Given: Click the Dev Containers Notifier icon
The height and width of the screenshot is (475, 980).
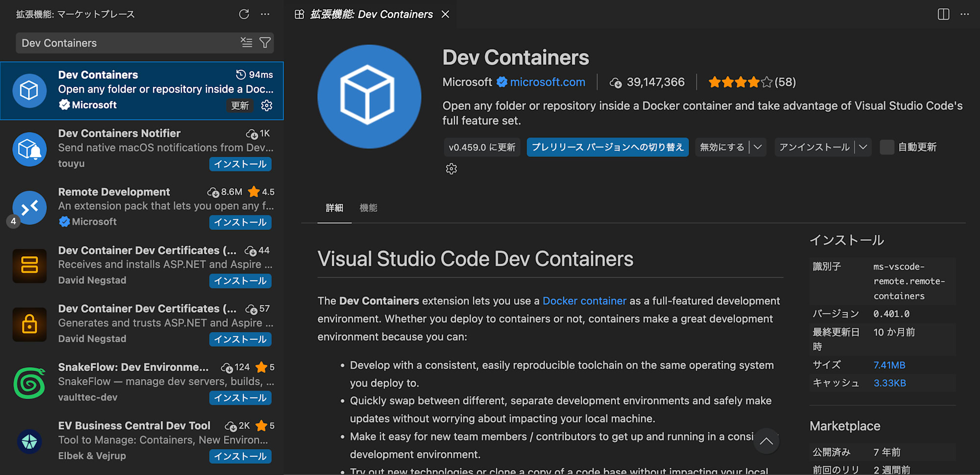Looking at the screenshot, I should tap(29, 149).
